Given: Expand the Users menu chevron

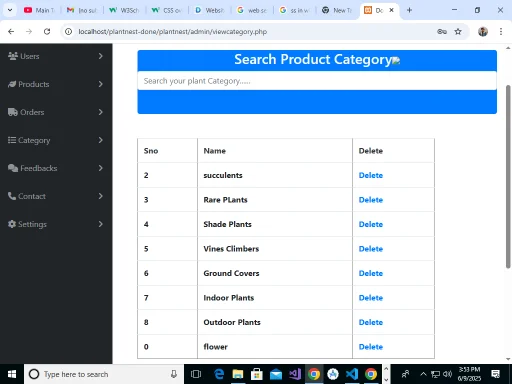Looking at the screenshot, I should click(x=100, y=56).
